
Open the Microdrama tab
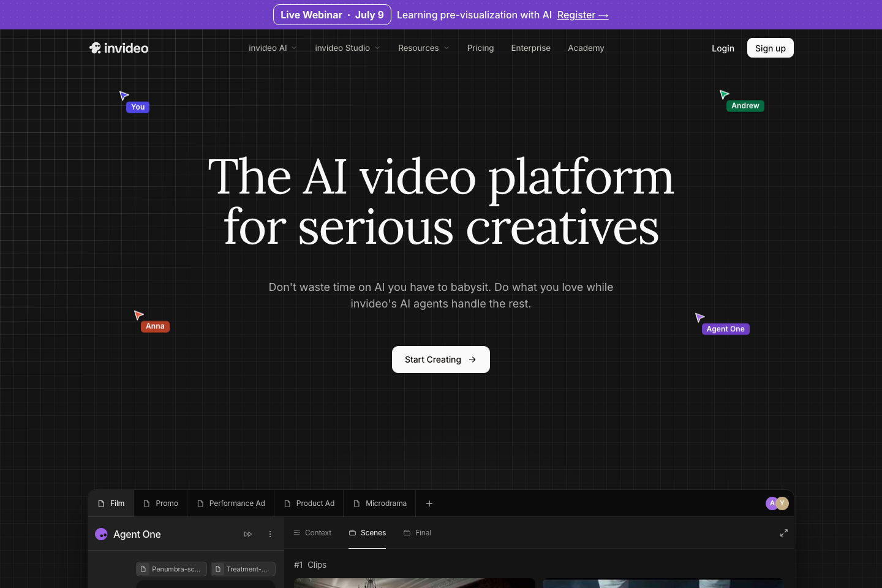point(380,503)
